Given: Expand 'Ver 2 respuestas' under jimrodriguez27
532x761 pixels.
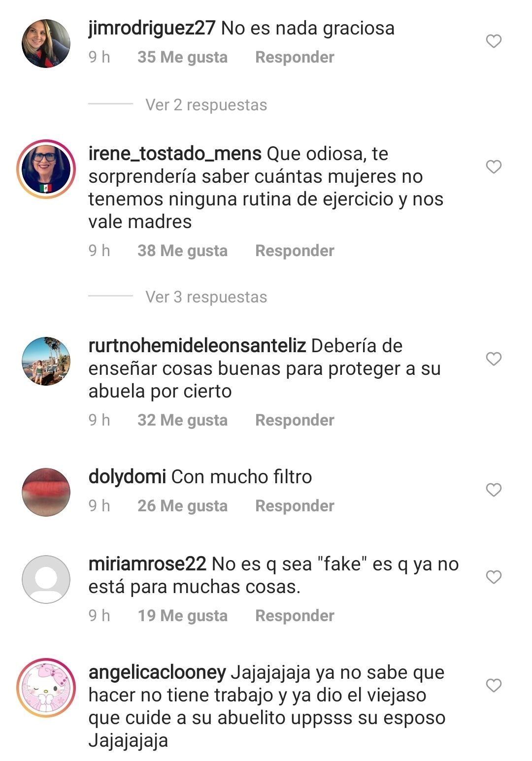Looking at the screenshot, I should point(206,105).
